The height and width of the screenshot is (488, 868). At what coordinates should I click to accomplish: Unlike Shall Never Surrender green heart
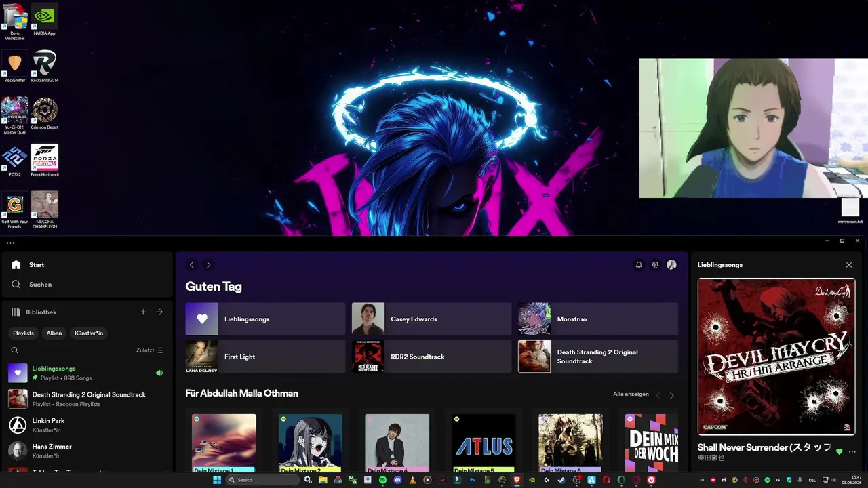(x=840, y=452)
